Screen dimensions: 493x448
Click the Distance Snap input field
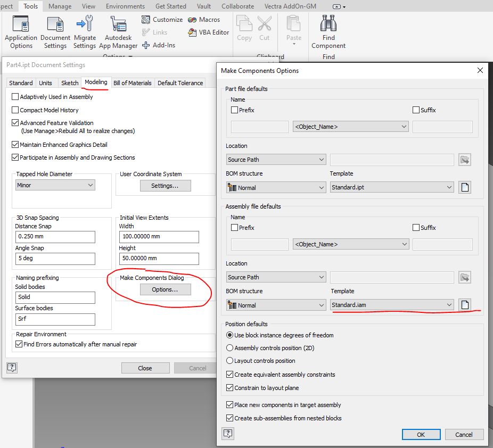point(55,237)
